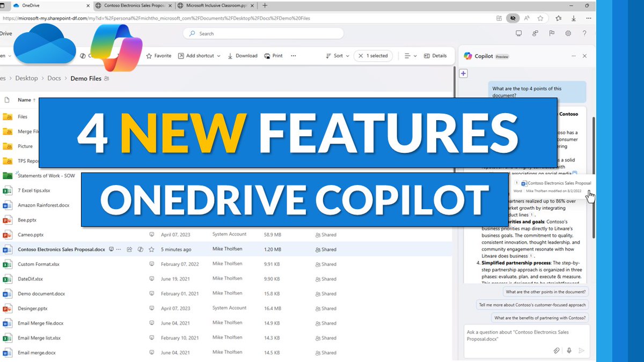Screen dimensions: 644x362
Task: Click Shared status for Custom Format.xlsx
Action: tap(326, 264)
